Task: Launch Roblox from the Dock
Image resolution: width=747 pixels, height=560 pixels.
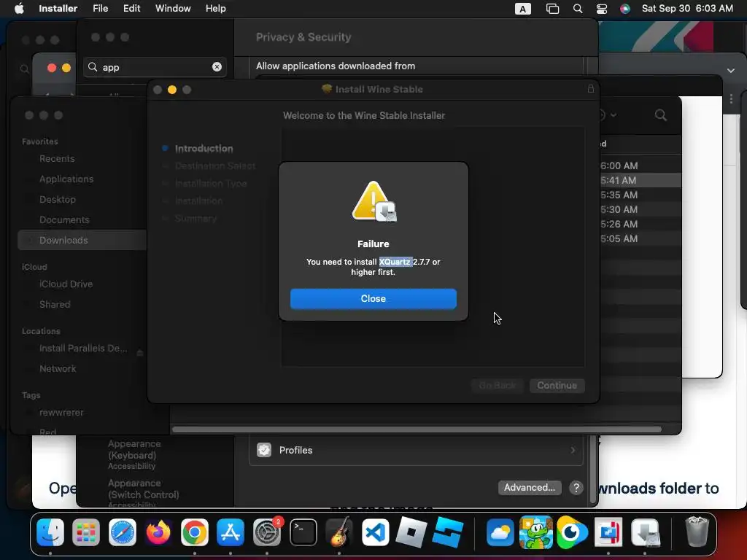Action: point(411,532)
